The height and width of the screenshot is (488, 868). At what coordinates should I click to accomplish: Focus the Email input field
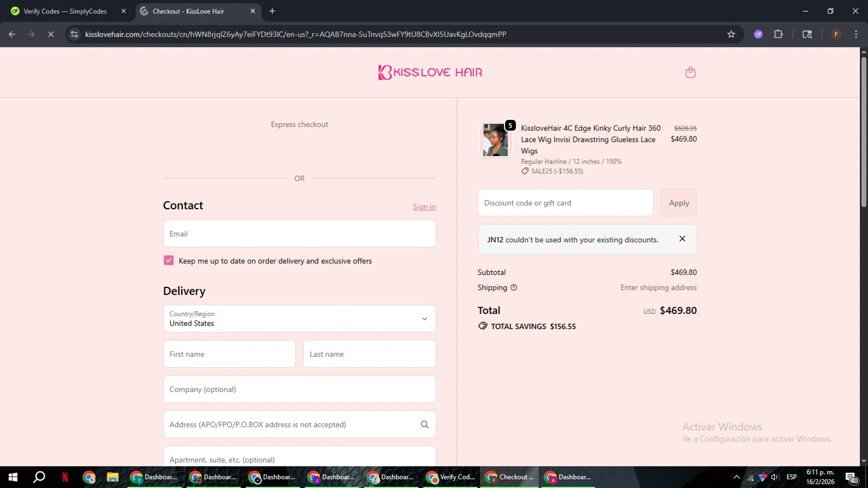299,234
